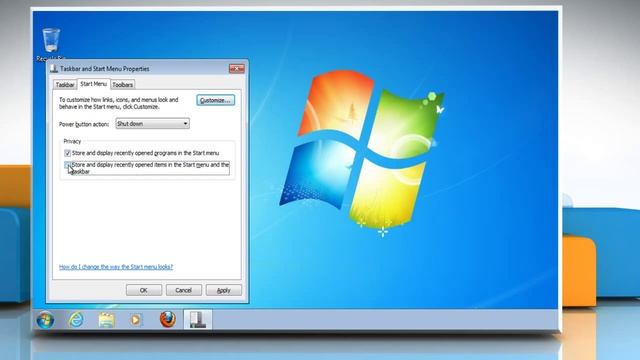
Task: Select the Taskbar Properties taskbar button
Action: coord(198,320)
